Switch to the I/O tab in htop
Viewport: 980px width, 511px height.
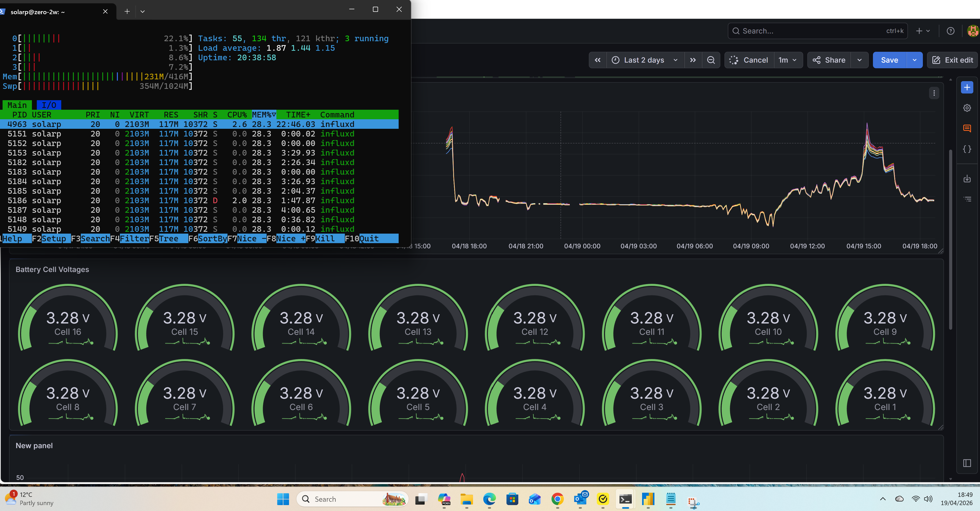click(x=49, y=105)
